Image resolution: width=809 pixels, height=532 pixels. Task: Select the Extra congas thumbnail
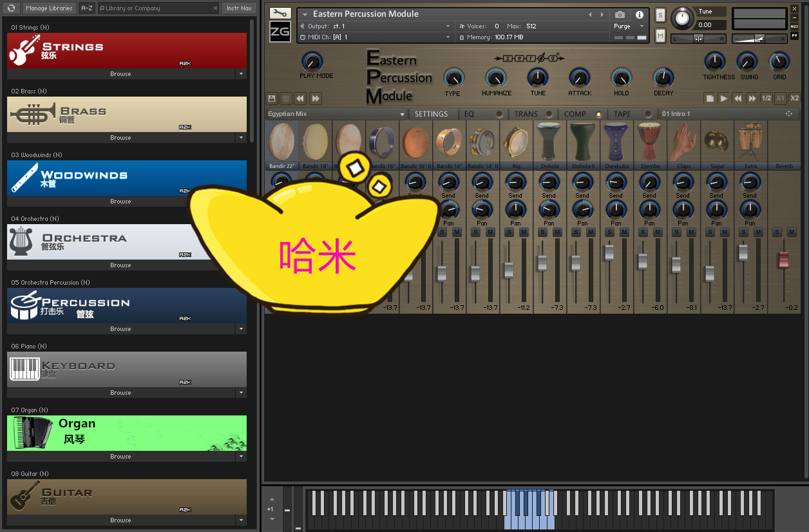coord(750,142)
